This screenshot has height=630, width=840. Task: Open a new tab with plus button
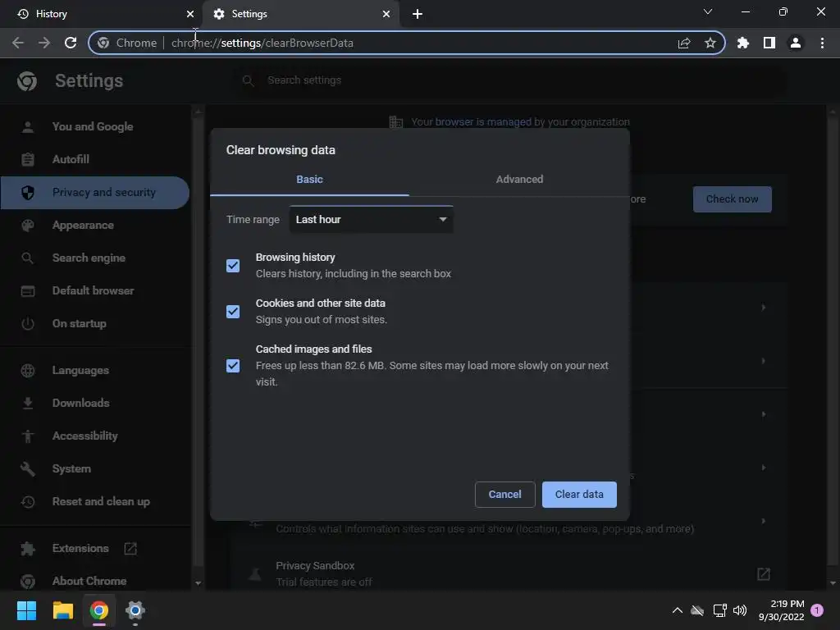coord(418,14)
